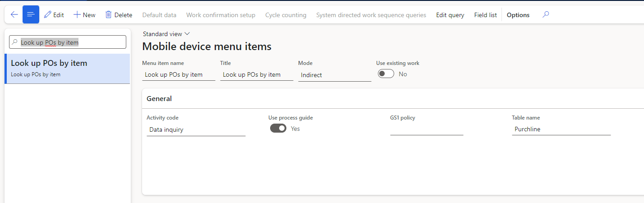Toggle the list pane hamburger icon
The height and width of the screenshot is (203, 644).
coord(31,15)
